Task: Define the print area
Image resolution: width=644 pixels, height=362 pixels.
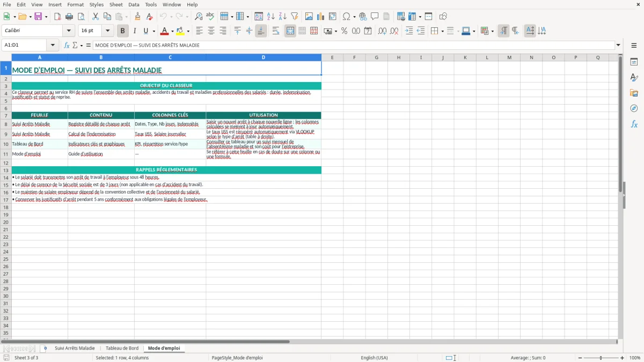Action: [x=401, y=17]
